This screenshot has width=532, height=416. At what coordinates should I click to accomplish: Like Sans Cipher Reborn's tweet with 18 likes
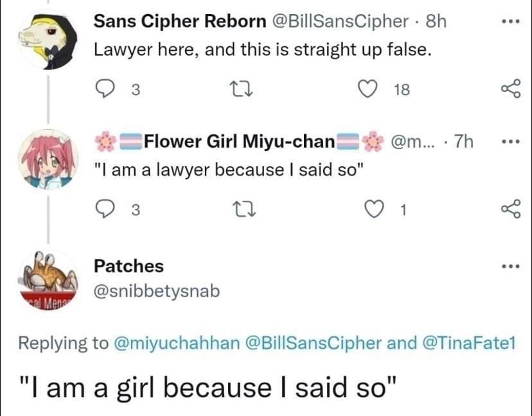click(x=368, y=90)
